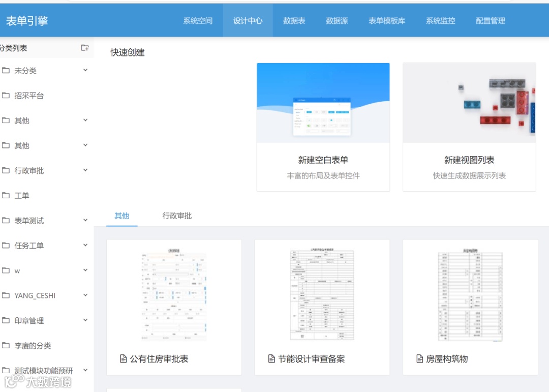The height and width of the screenshot is (392, 549).
Task: Click the 丰富的布局及表单控件 description text
Action: [x=323, y=175]
